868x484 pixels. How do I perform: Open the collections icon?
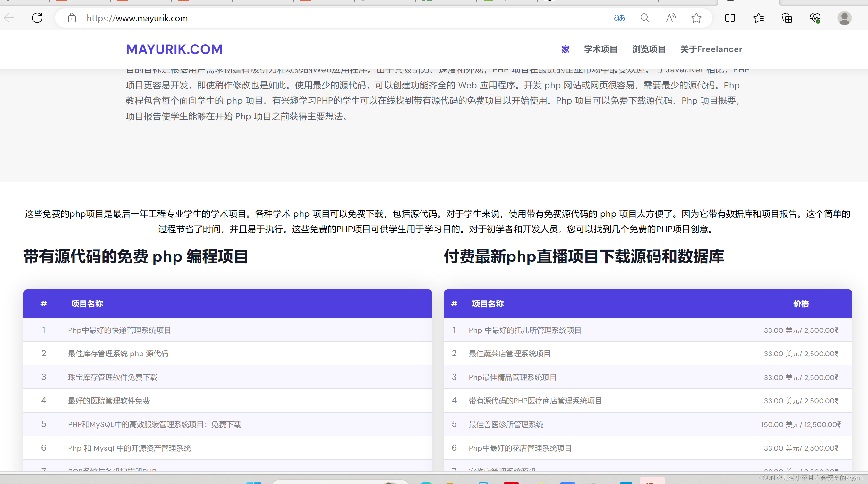[787, 18]
